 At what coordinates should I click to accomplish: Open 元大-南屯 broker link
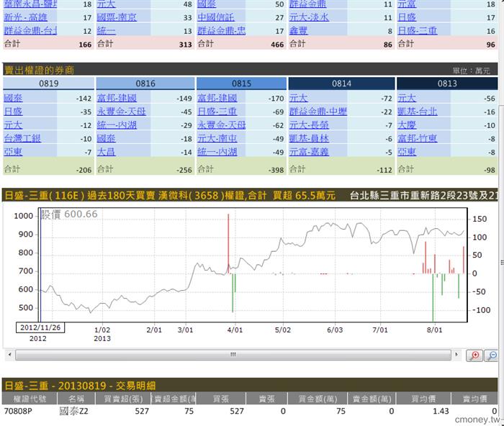click(217, 138)
